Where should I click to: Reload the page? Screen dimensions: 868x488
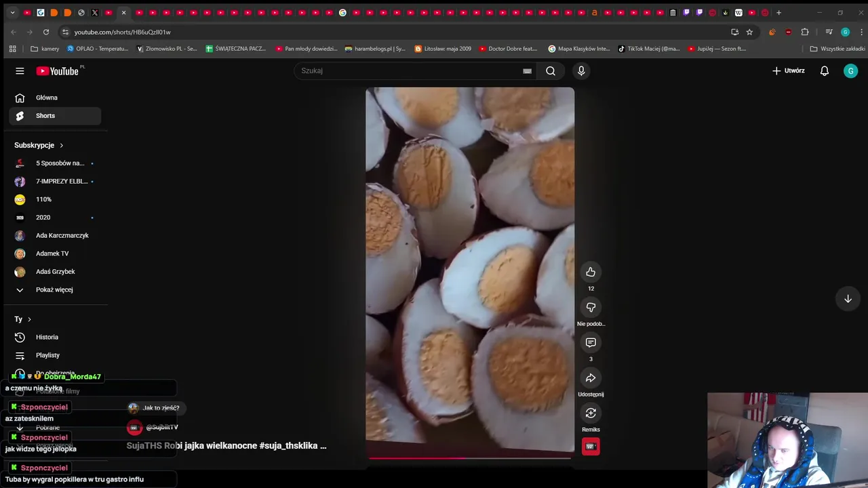coord(45,32)
